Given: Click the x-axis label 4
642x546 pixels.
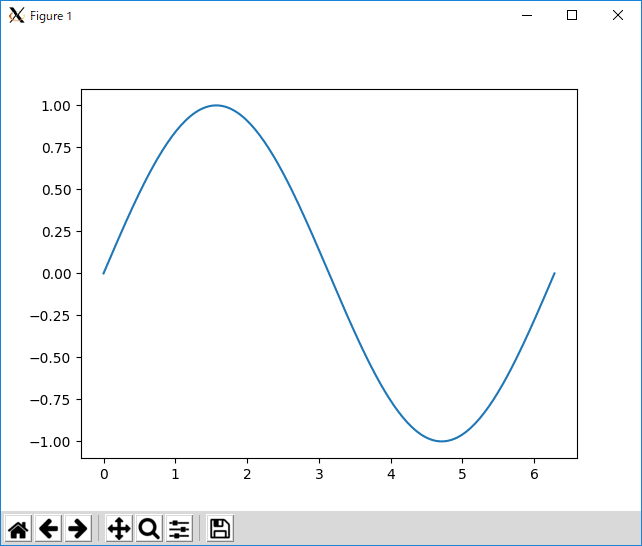Looking at the screenshot, I should (391, 474).
